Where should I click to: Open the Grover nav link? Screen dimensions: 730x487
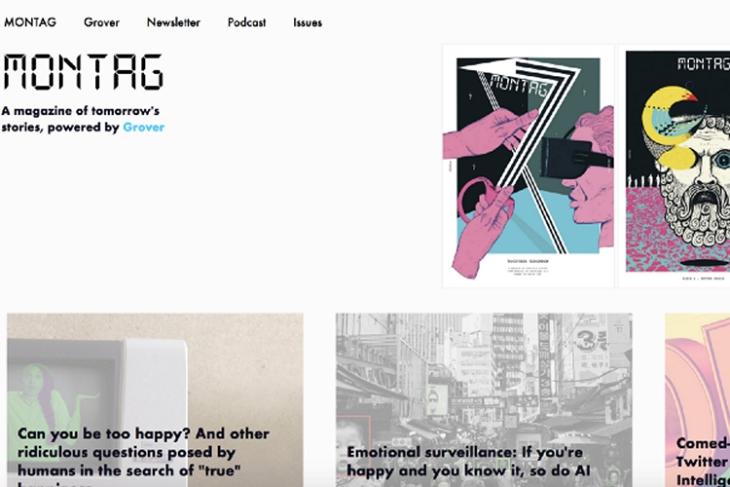click(x=101, y=22)
